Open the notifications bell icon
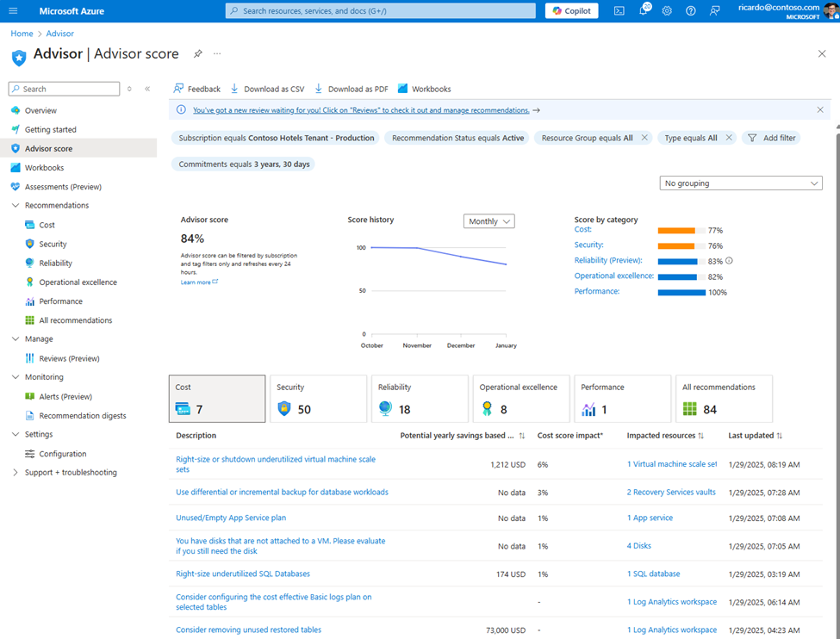The height and width of the screenshot is (639, 840). pyautogui.click(x=644, y=9)
